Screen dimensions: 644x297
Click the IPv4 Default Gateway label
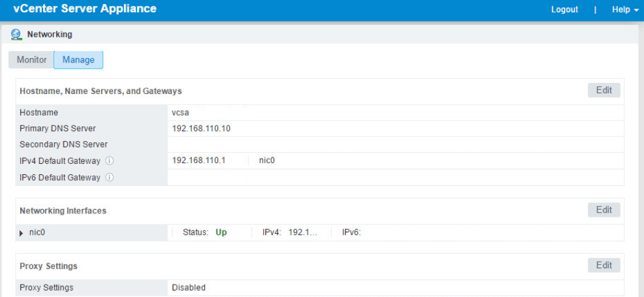pyautogui.click(x=60, y=161)
